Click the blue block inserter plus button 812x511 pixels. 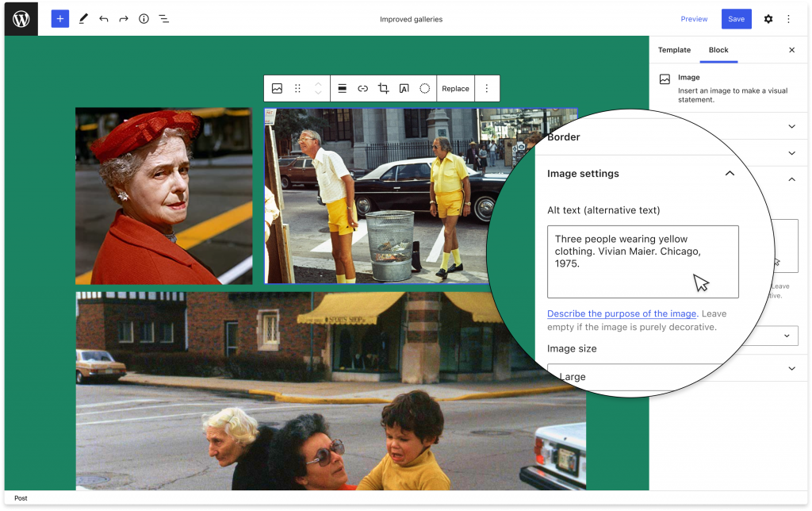pos(60,19)
